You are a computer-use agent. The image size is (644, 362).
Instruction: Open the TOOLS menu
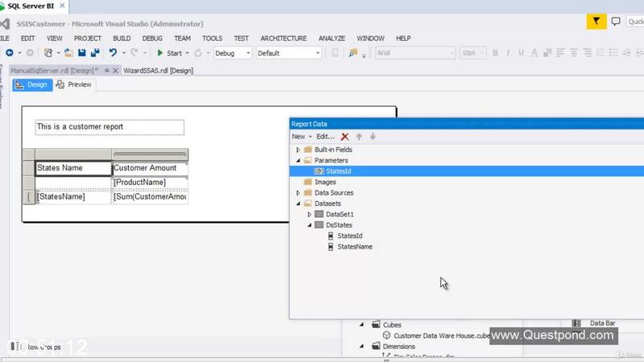pos(212,38)
